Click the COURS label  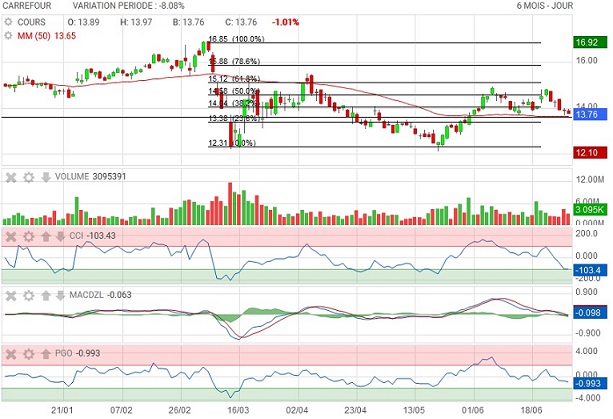pyautogui.click(x=31, y=22)
